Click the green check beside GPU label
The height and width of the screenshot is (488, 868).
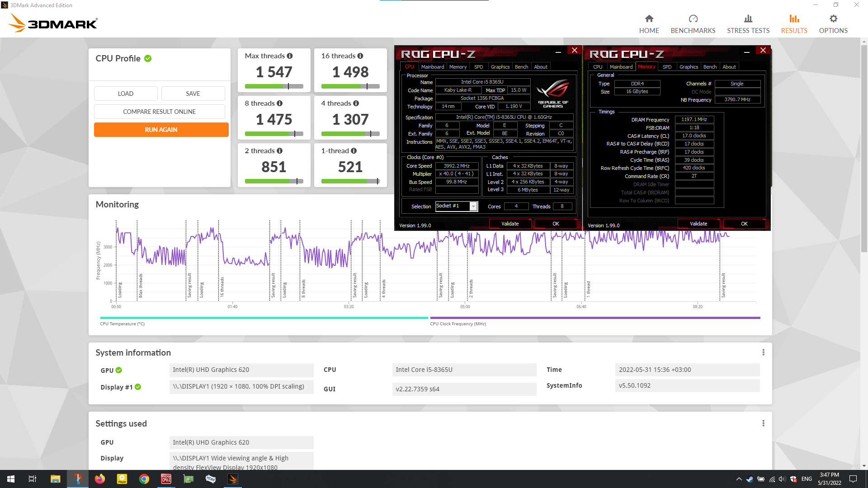pos(119,370)
